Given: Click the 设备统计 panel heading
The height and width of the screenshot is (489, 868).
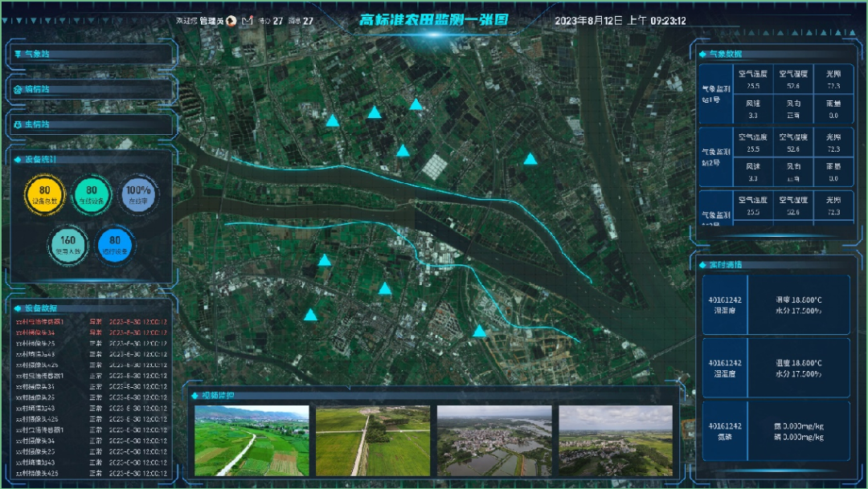Looking at the screenshot, I should (40, 159).
